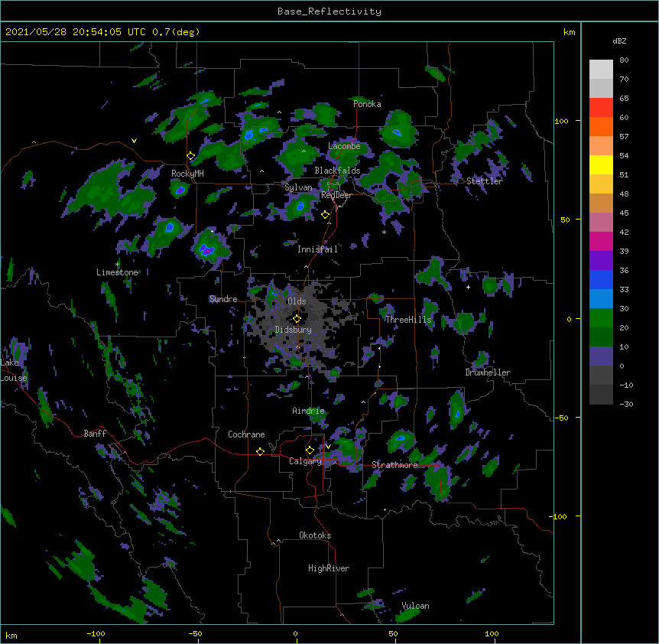Select the 10 dBZ slate-blue legend swatch
659x644 pixels.
click(601, 356)
